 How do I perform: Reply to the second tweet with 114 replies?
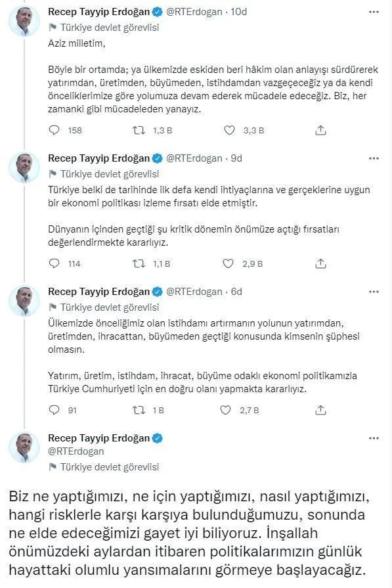pyautogui.click(x=54, y=263)
